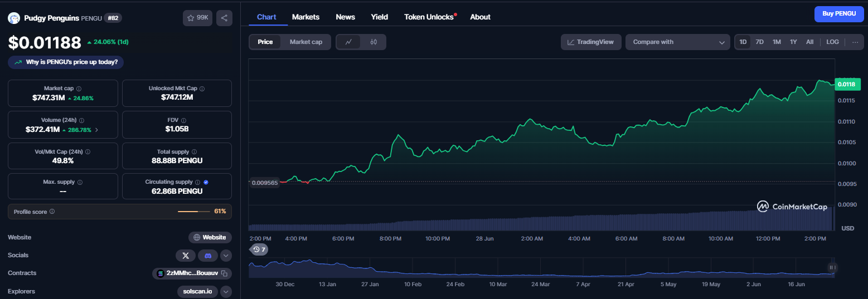Open the Token Unlocks tab
Viewport: 868px width, 299px height.
click(429, 17)
